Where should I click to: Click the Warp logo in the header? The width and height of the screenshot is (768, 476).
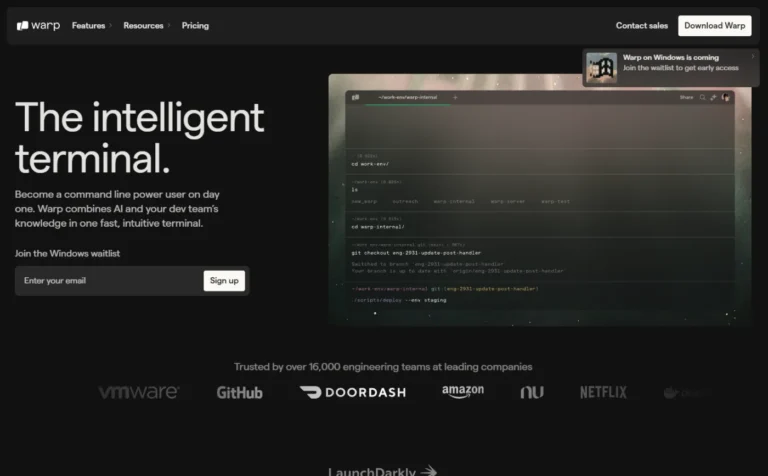point(38,25)
